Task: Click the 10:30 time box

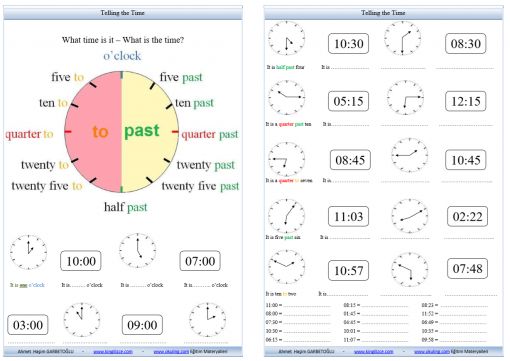Action: [348, 43]
